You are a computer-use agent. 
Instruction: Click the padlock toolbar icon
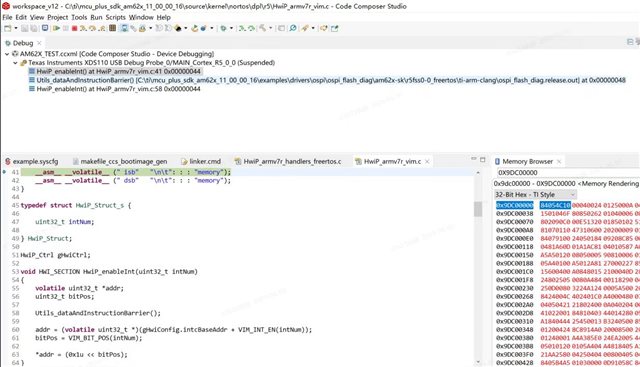pyautogui.click(x=142, y=28)
